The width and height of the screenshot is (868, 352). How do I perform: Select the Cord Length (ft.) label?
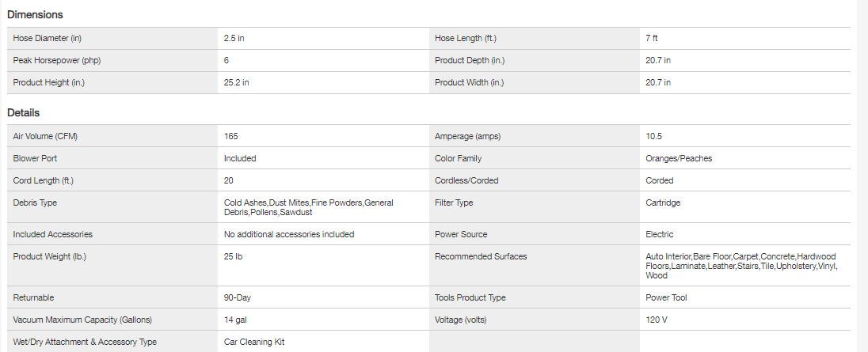(x=44, y=180)
